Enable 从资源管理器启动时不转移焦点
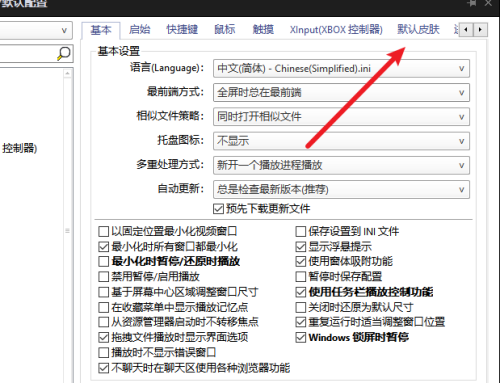Viewport: 500px width, 383px height. click(104, 322)
